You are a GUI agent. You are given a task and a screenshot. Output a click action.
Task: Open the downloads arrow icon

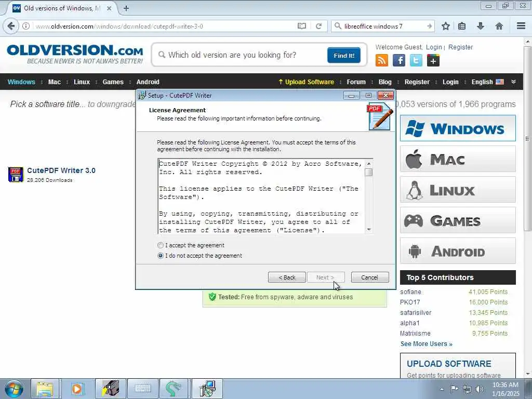tap(481, 26)
